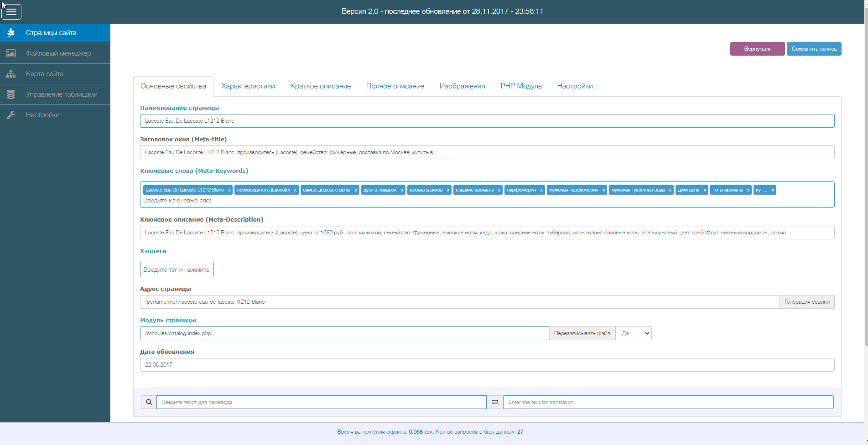This screenshot has width=868, height=445.
Task: Remove keyword 'ноты аромата'
Action: [748, 190]
